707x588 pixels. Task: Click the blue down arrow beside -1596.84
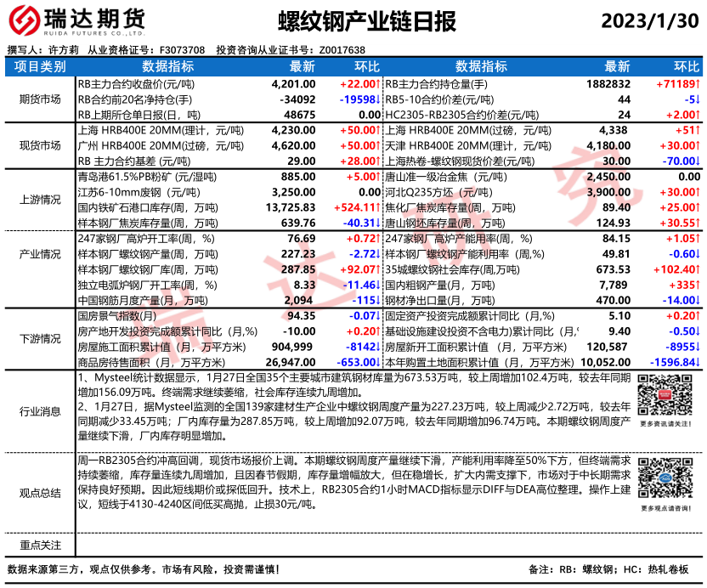click(x=698, y=362)
